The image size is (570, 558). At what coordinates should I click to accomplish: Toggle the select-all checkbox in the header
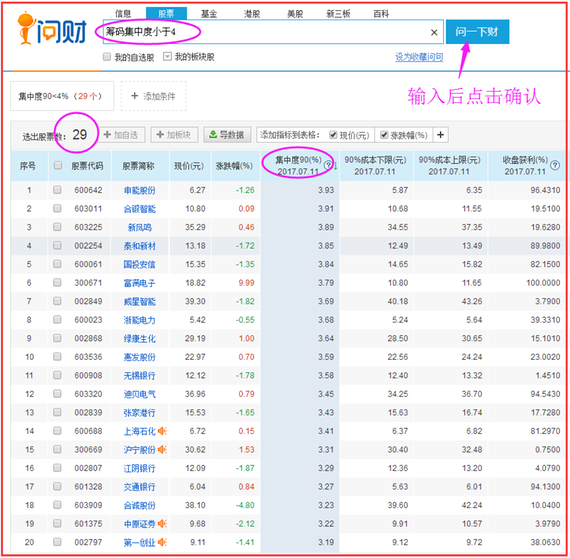(57, 165)
